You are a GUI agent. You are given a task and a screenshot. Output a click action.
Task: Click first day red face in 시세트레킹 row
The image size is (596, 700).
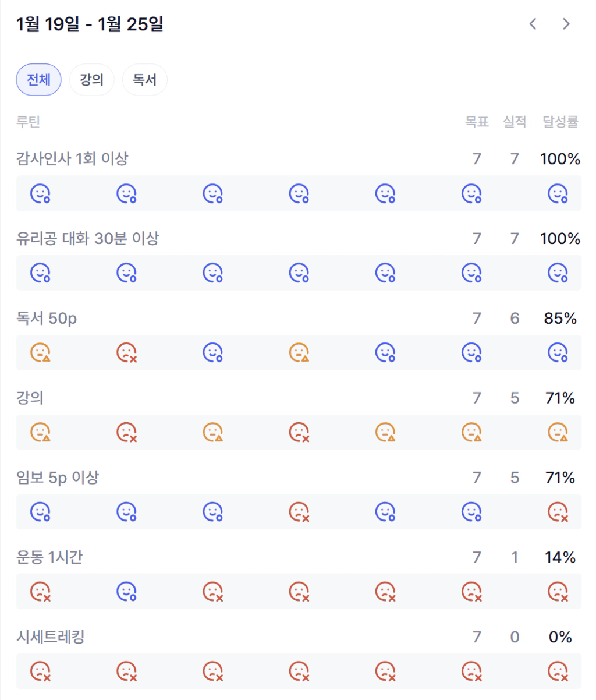40,672
